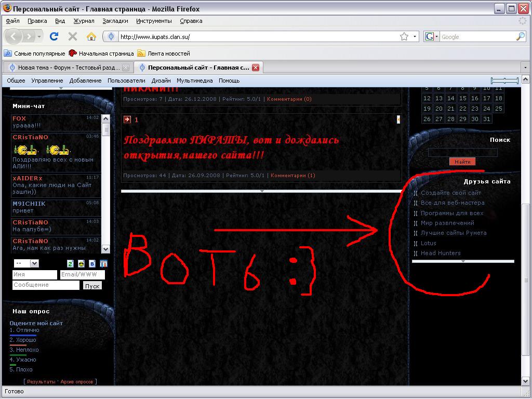Image resolution: width=532 pixels, height=399 pixels.
Task: Click the Firefox reload page icon
Action: [x=54, y=36]
